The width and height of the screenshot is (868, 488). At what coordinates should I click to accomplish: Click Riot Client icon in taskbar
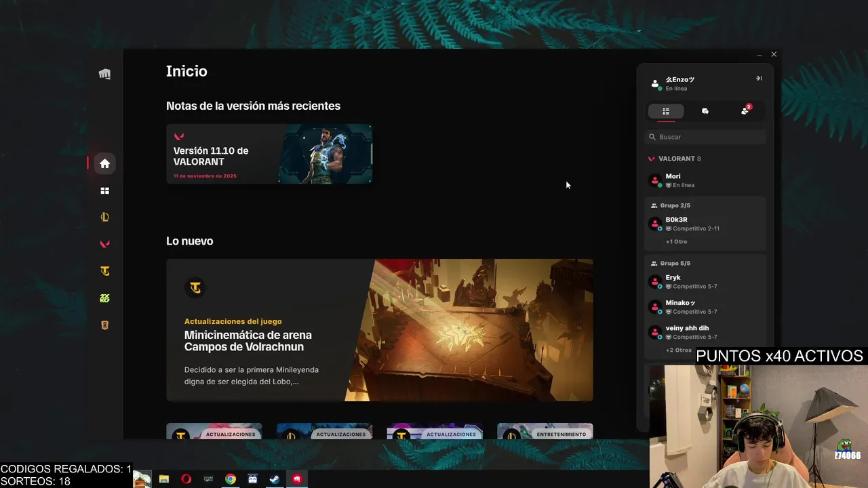click(297, 479)
